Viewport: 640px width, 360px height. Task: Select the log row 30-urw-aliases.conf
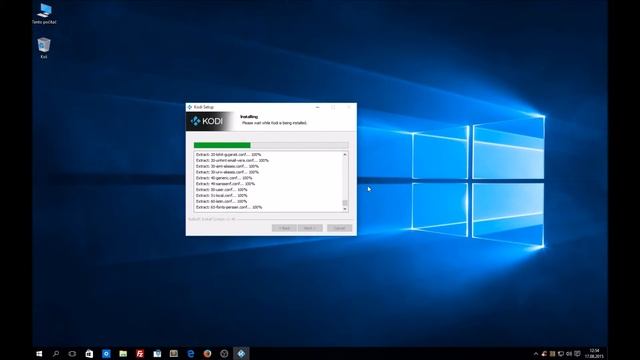227,172
